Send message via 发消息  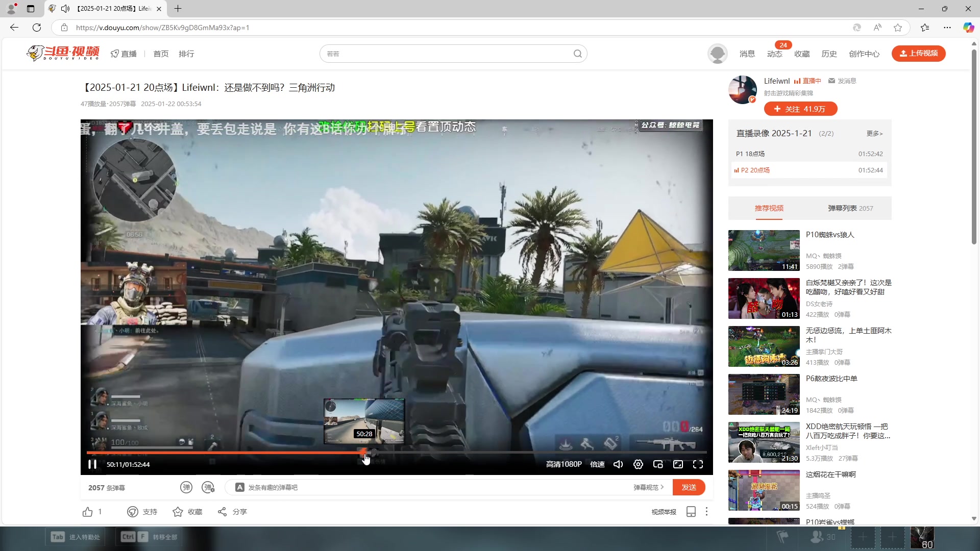click(842, 81)
